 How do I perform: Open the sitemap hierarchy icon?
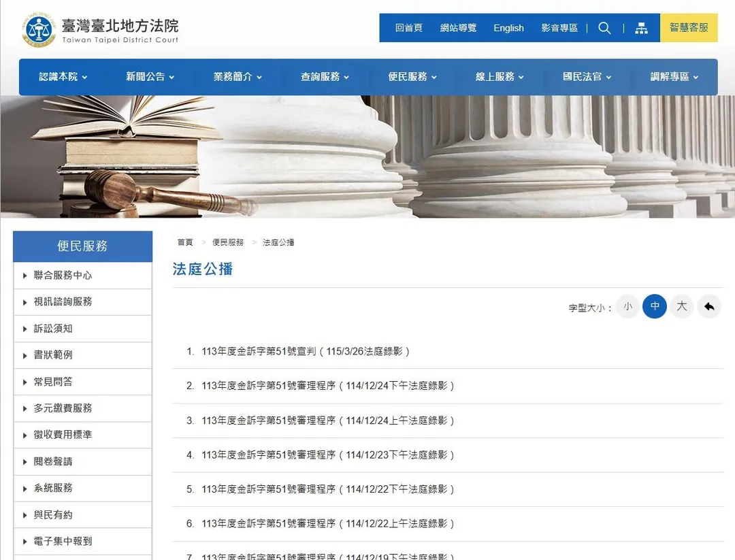pos(641,28)
